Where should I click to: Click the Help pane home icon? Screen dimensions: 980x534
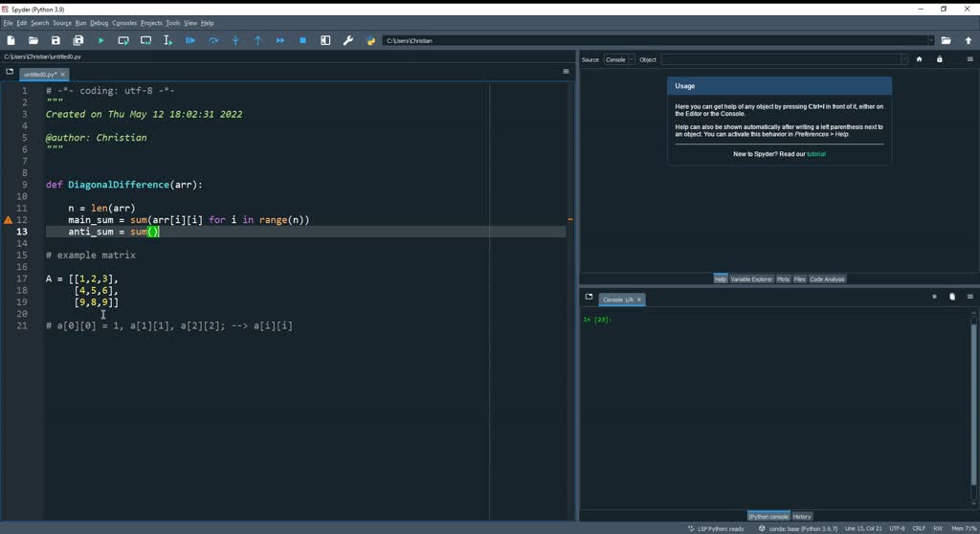[x=919, y=59]
